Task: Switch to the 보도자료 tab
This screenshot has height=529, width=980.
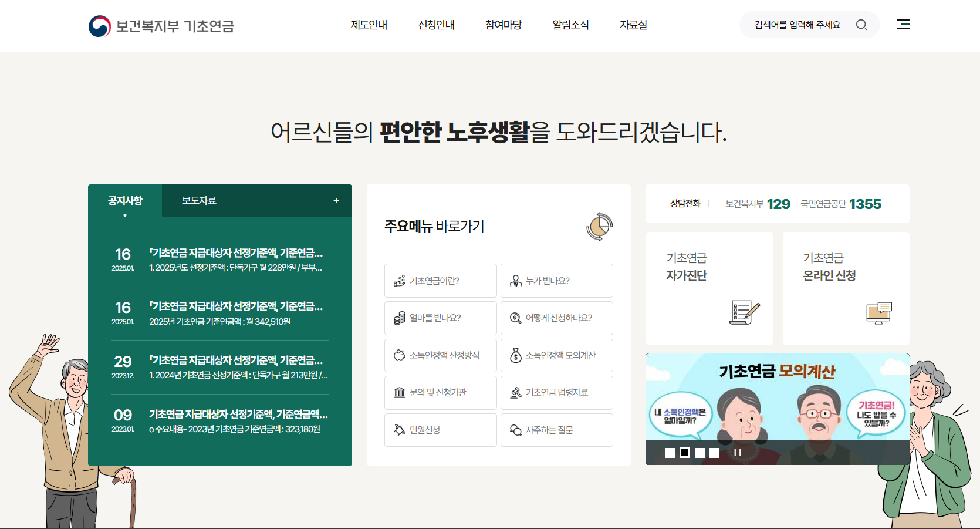Action: click(x=198, y=200)
